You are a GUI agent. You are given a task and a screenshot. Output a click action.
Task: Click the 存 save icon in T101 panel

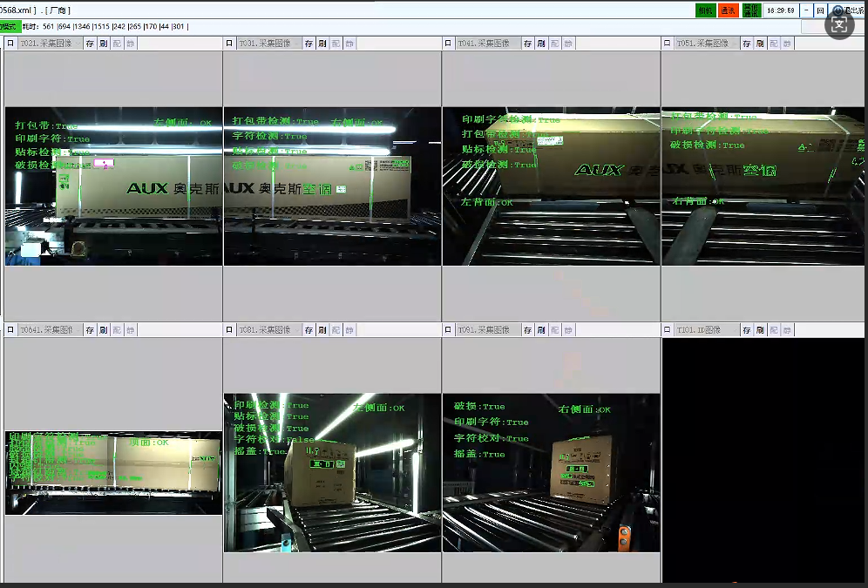pyautogui.click(x=747, y=330)
